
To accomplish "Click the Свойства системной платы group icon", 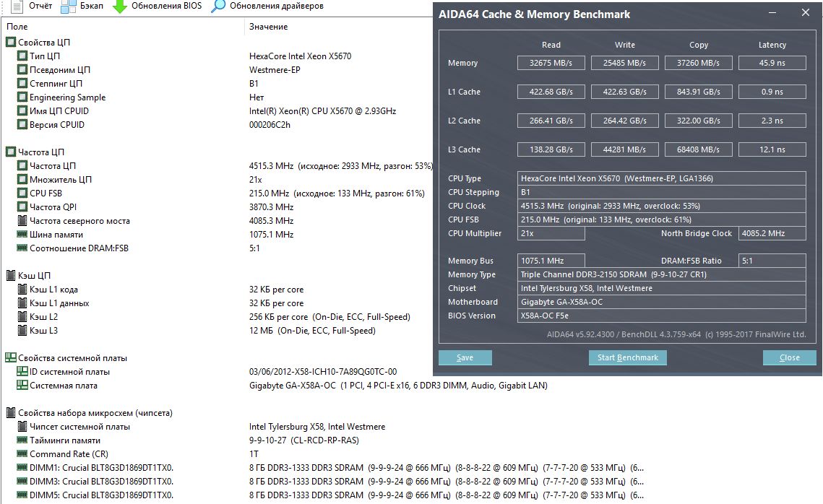I will tap(11, 357).
